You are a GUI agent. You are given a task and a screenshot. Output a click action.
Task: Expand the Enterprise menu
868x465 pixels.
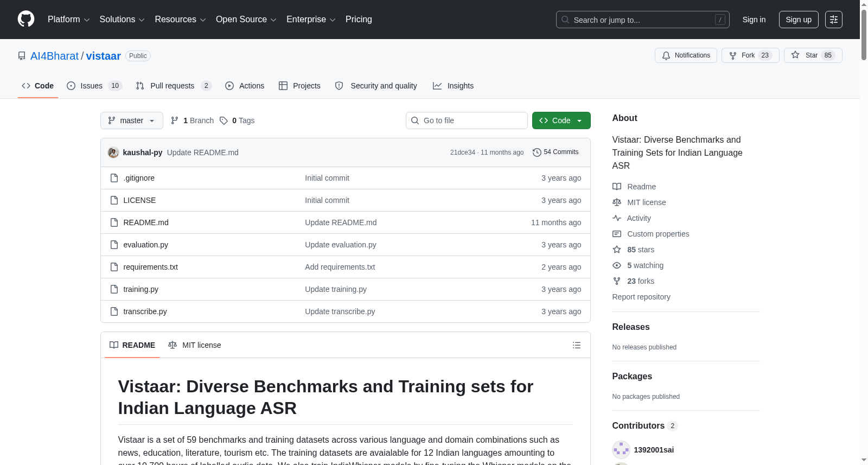click(x=311, y=20)
